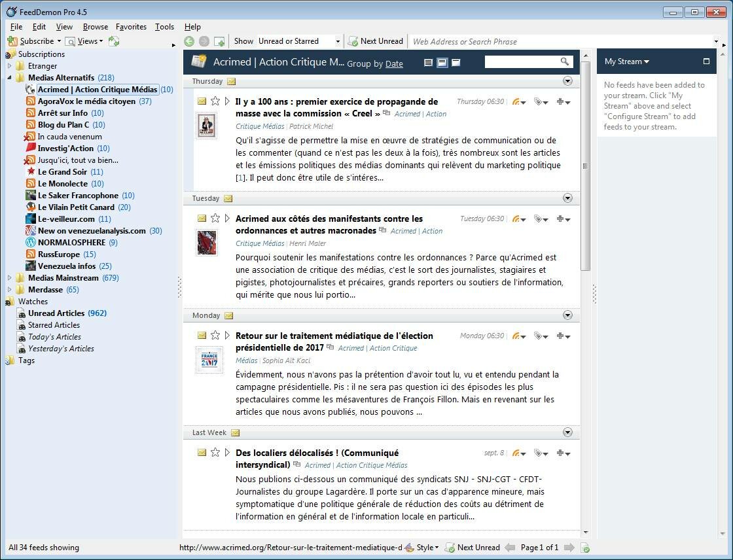Click the green Back navigation arrow
The height and width of the screenshot is (560, 733).
tap(189, 41)
